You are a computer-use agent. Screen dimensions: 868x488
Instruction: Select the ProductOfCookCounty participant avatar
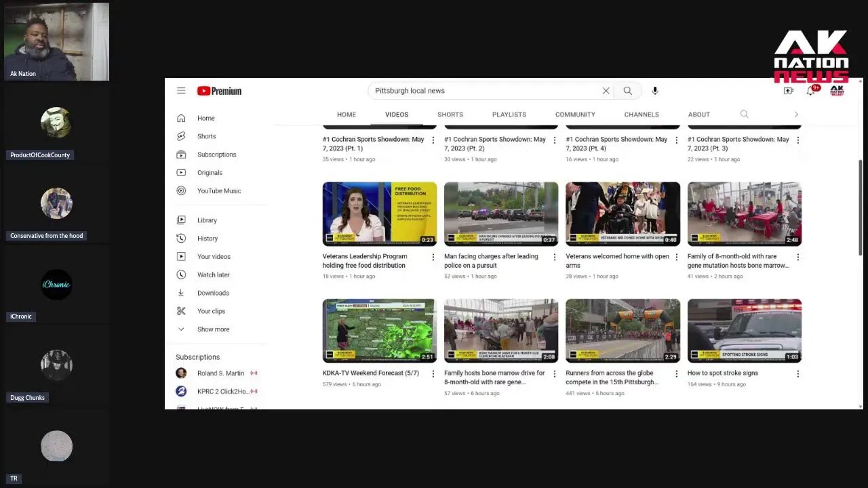[x=56, y=123]
